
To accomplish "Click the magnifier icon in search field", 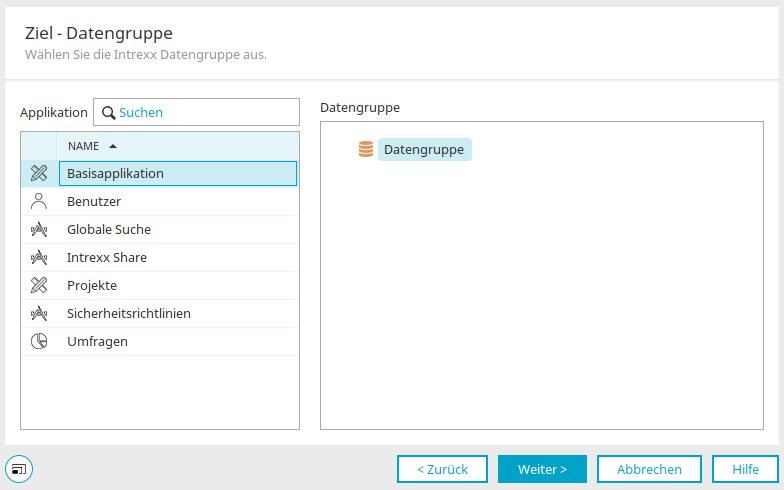I will tap(108, 113).
